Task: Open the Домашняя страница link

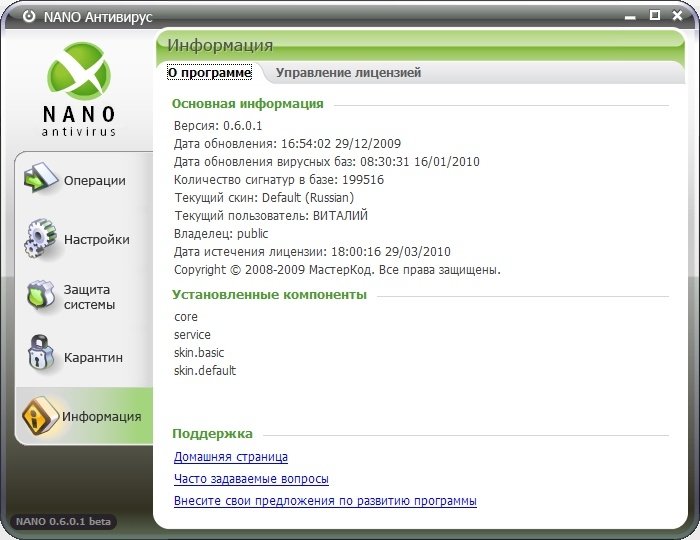Action: click(x=231, y=457)
